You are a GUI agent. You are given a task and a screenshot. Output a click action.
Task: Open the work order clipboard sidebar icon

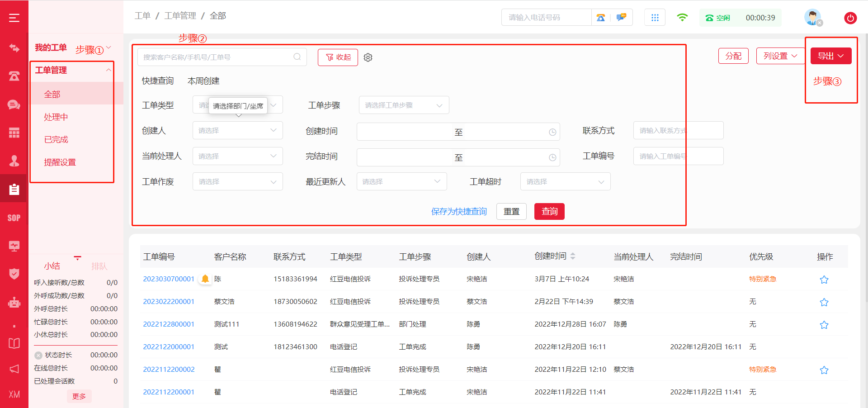(14, 189)
